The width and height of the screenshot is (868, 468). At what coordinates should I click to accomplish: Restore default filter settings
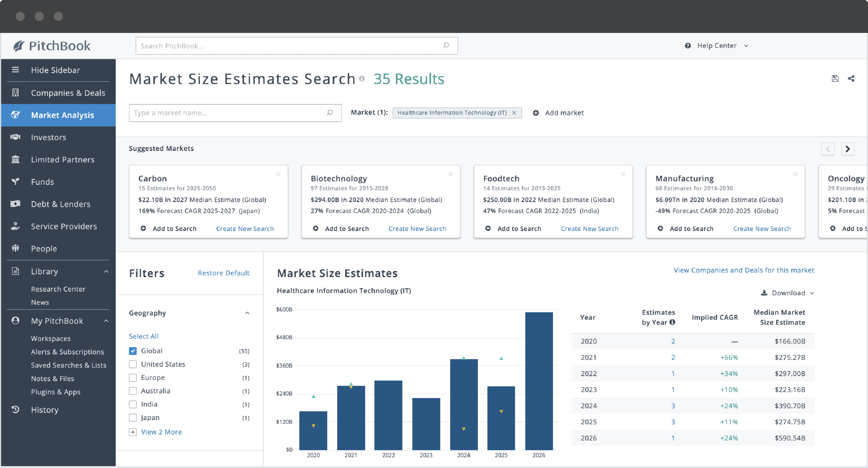(223, 273)
